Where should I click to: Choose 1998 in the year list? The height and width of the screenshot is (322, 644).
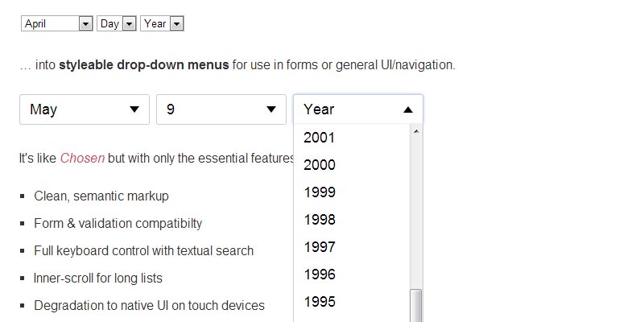[x=320, y=220]
